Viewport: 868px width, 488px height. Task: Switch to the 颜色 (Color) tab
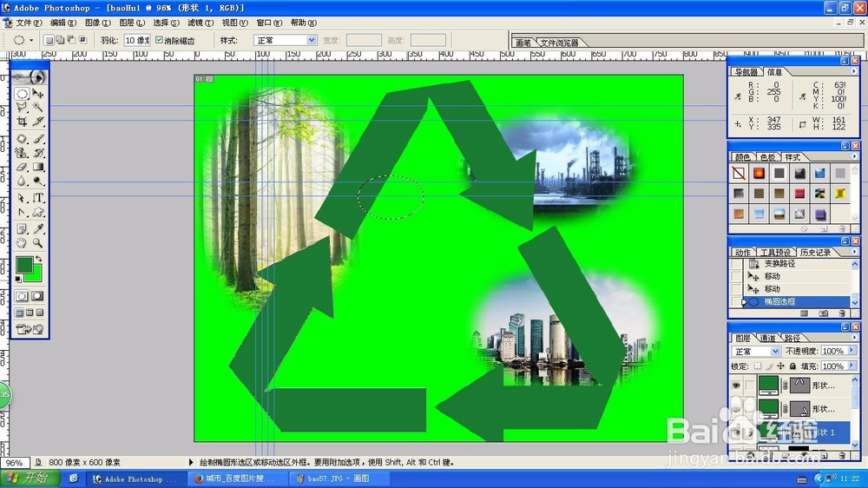[x=742, y=157]
